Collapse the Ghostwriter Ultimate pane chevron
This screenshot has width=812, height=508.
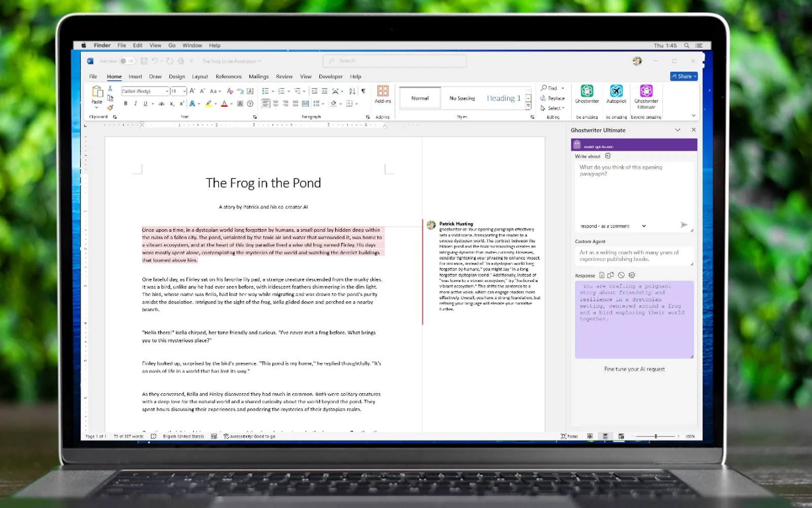[x=678, y=130]
